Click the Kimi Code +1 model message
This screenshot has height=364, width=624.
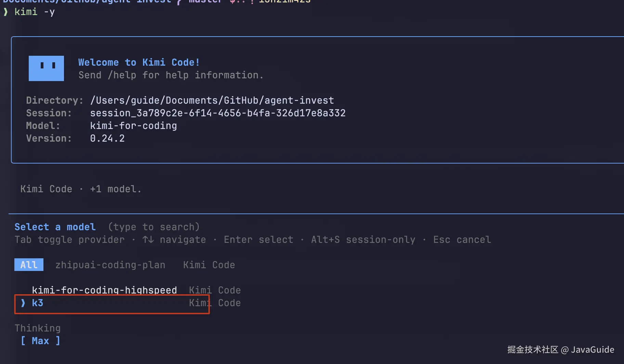81,189
